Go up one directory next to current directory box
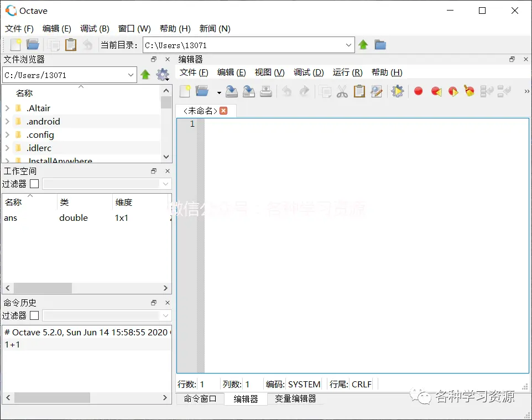 click(x=363, y=44)
